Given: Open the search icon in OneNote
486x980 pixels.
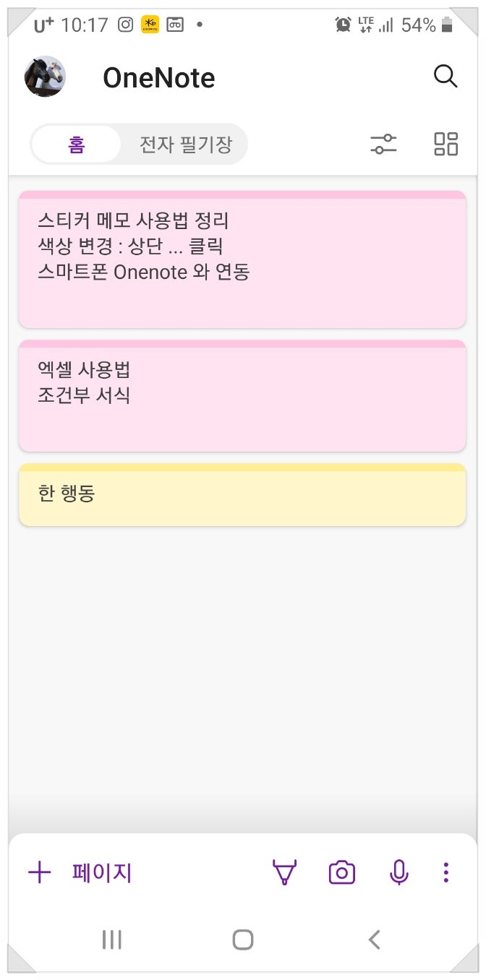Looking at the screenshot, I should pos(445,76).
